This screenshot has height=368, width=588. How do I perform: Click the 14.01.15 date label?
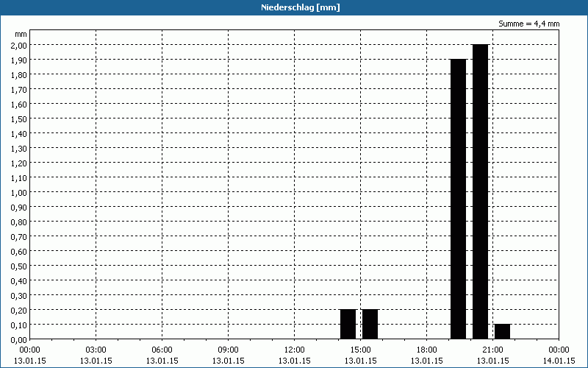(559, 361)
